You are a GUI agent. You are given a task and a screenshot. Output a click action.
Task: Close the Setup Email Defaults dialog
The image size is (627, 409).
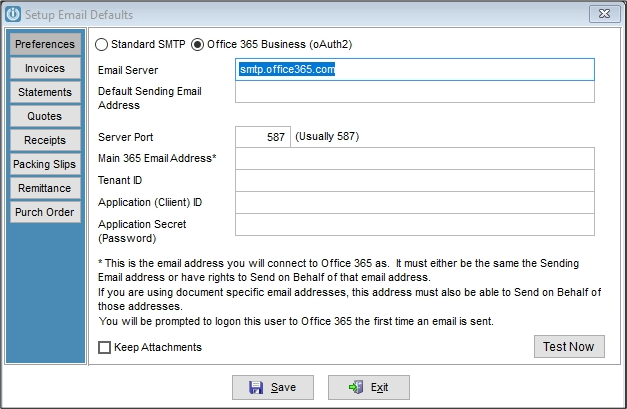click(x=604, y=14)
